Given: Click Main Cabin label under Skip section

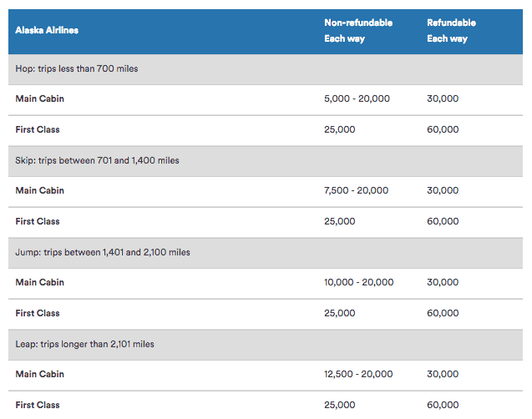Looking at the screenshot, I should click(40, 190).
